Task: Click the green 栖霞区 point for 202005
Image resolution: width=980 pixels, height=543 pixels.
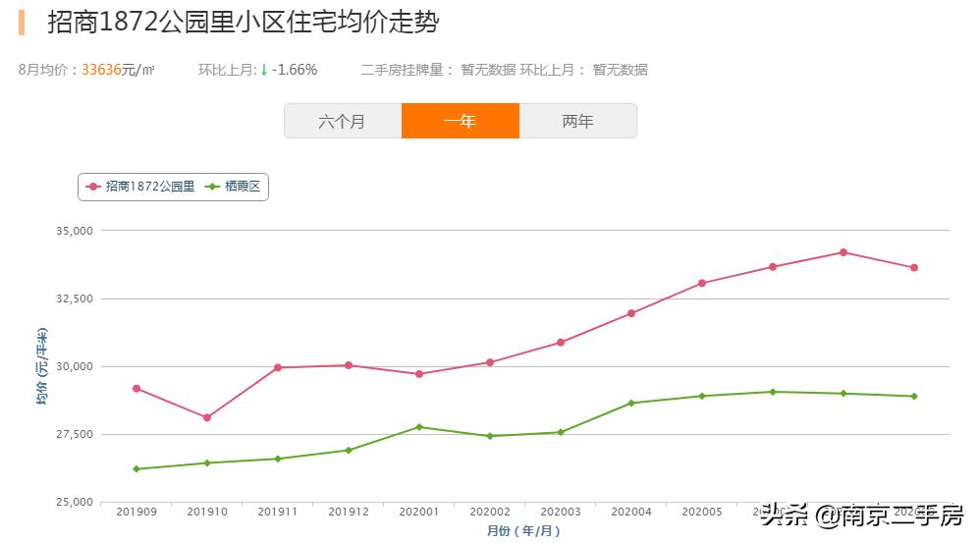Action: tap(702, 396)
